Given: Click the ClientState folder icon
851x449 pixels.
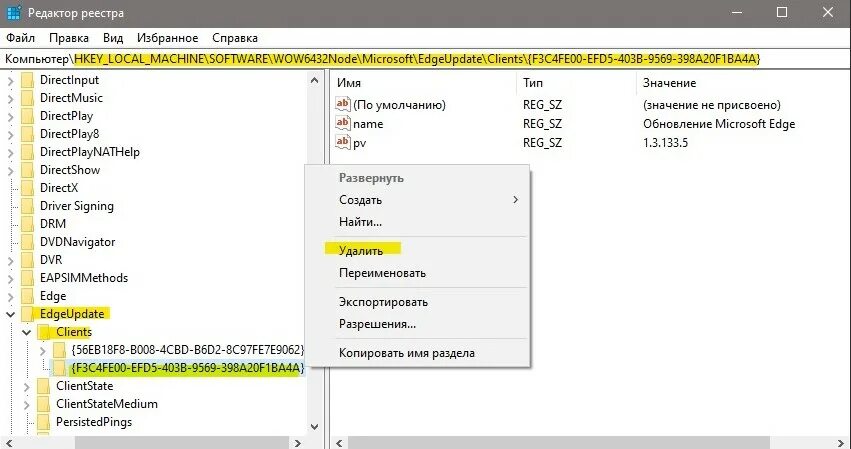Looking at the screenshot, I should [43, 386].
